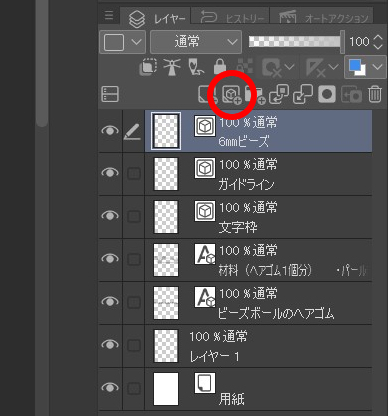This screenshot has width=388, height=416.
Task: Click the clip to layer below icon
Action: [148, 67]
